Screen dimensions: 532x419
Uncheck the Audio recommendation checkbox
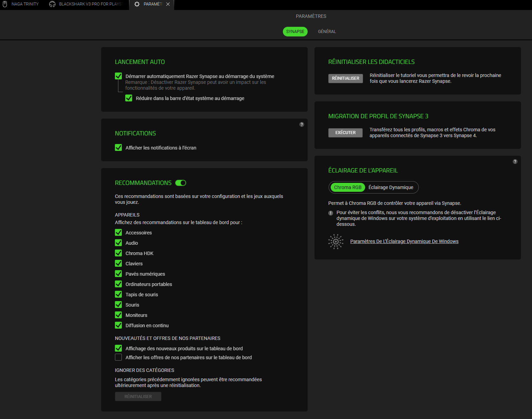pyautogui.click(x=118, y=243)
